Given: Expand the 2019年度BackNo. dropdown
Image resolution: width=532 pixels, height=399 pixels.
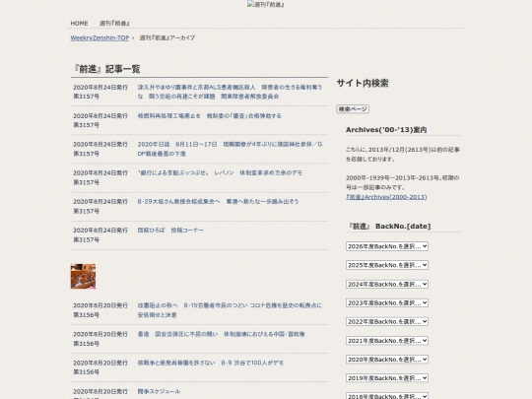Looking at the screenshot, I should 387,378.
